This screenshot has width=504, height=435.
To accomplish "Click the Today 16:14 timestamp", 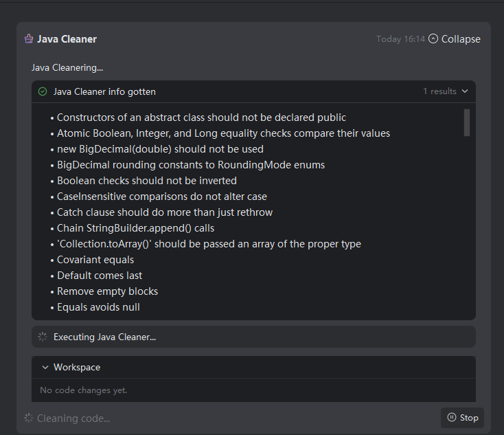I will tap(400, 39).
